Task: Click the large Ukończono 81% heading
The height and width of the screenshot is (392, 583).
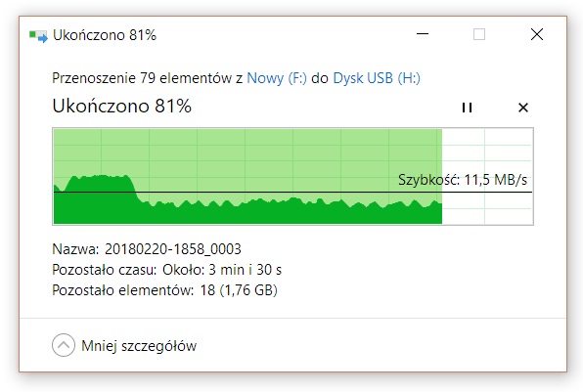Action: (122, 106)
